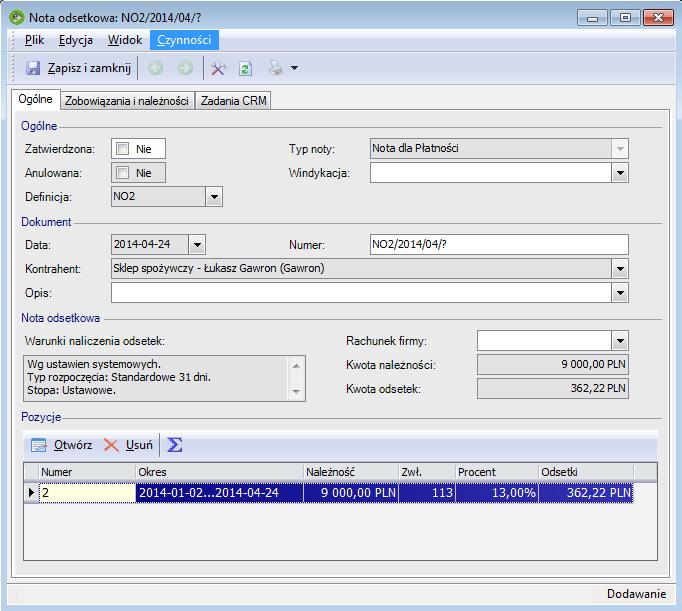The image size is (682, 611).
Task: Expand the Windykacja dropdown
Action: coord(620,173)
